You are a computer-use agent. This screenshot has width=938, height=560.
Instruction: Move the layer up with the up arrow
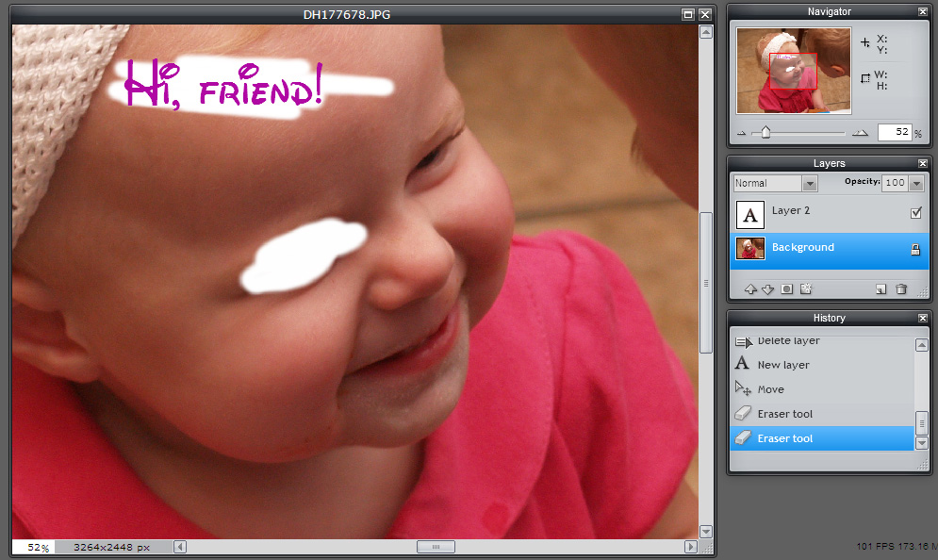pyautogui.click(x=750, y=289)
